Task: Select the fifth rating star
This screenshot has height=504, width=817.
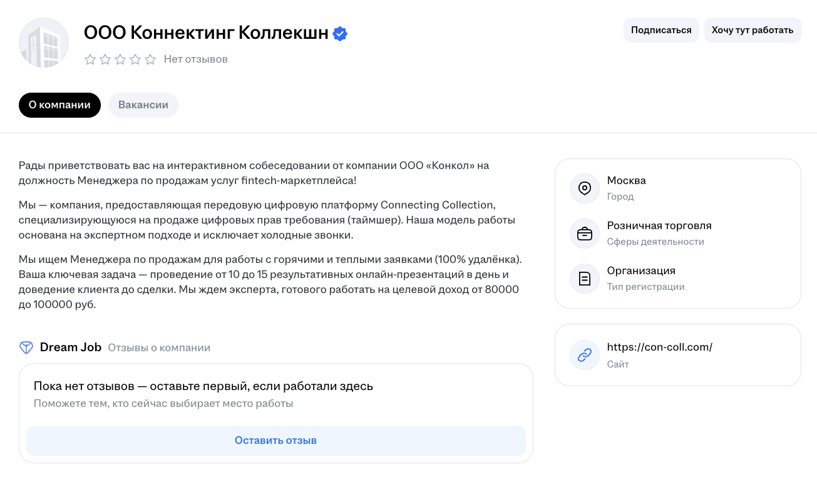Action: (150, 59)
